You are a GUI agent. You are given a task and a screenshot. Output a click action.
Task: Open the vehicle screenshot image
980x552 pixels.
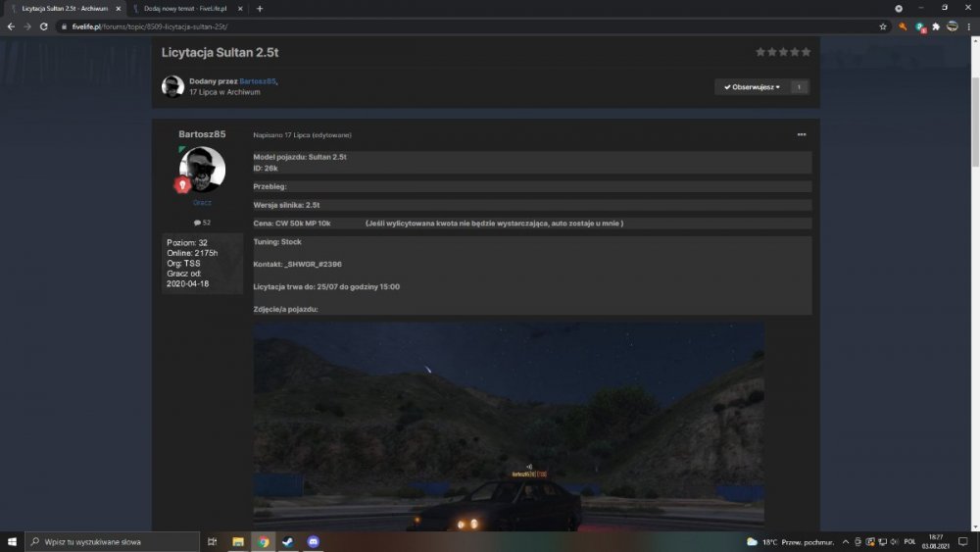click(509, 427)
